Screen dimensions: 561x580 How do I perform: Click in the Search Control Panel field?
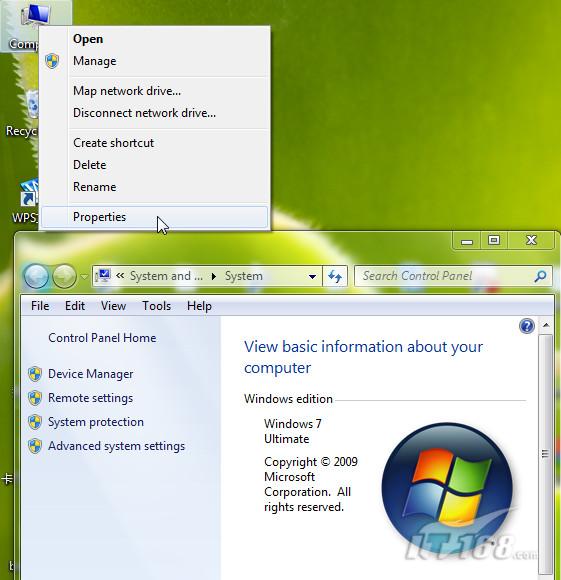tap(453, 276)
